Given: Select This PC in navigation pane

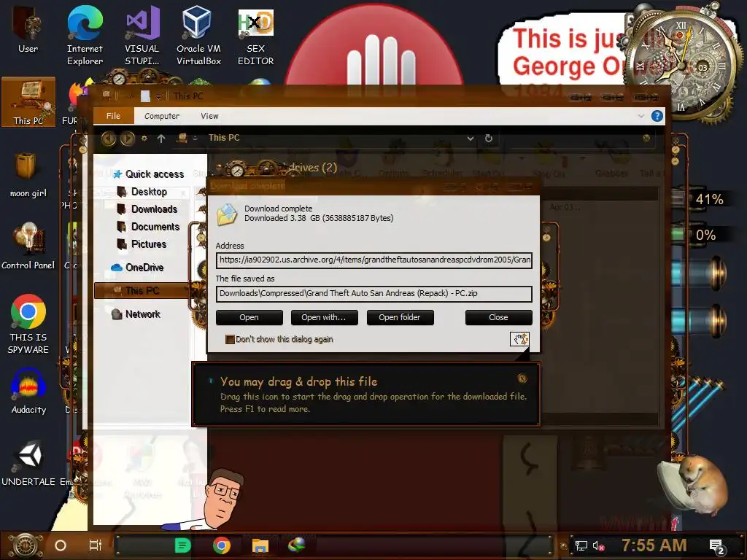Looking at the screenshot, I should [142, 290].
